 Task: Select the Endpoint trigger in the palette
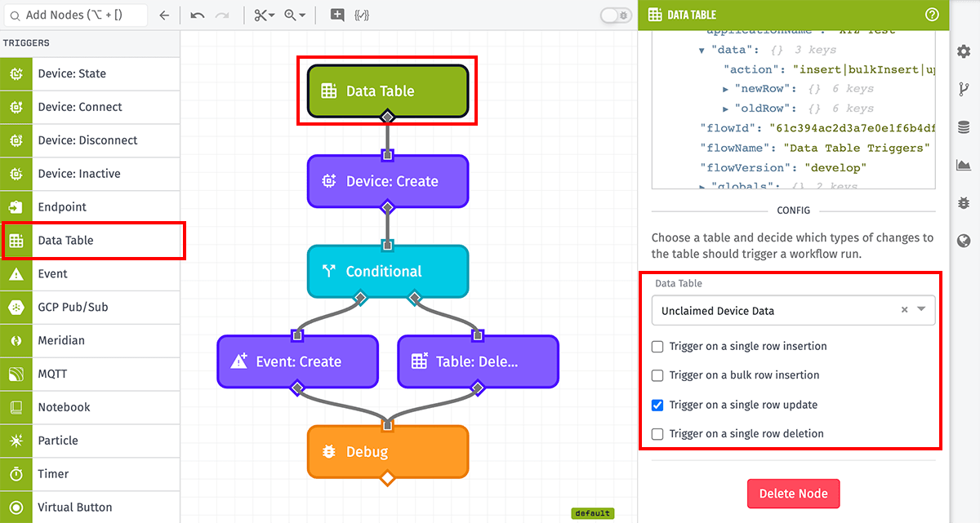point(90,207)
